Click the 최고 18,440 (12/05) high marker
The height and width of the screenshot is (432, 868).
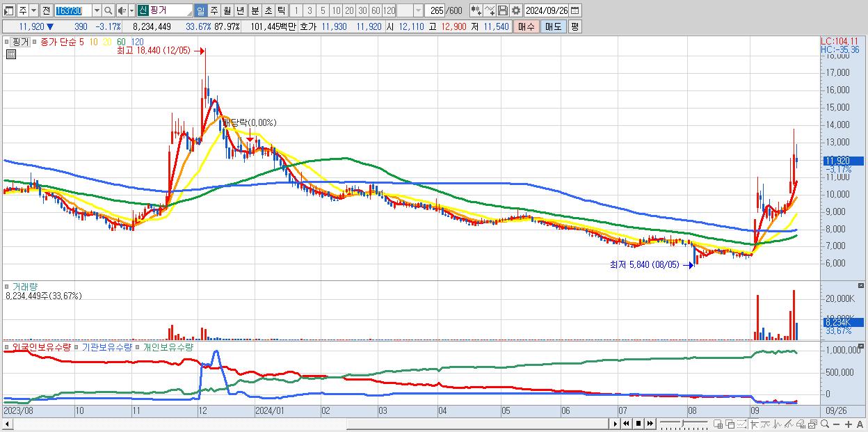click(153, 51)
